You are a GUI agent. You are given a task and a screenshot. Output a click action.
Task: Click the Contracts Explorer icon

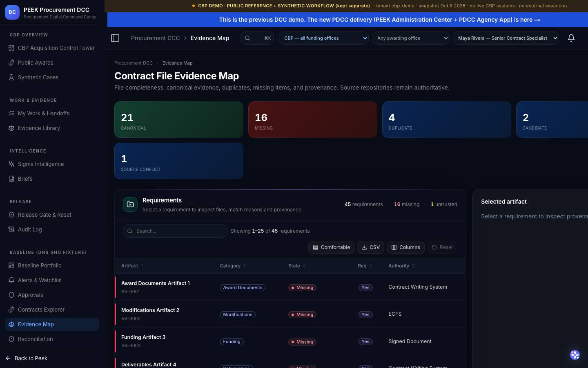[11, 310]
